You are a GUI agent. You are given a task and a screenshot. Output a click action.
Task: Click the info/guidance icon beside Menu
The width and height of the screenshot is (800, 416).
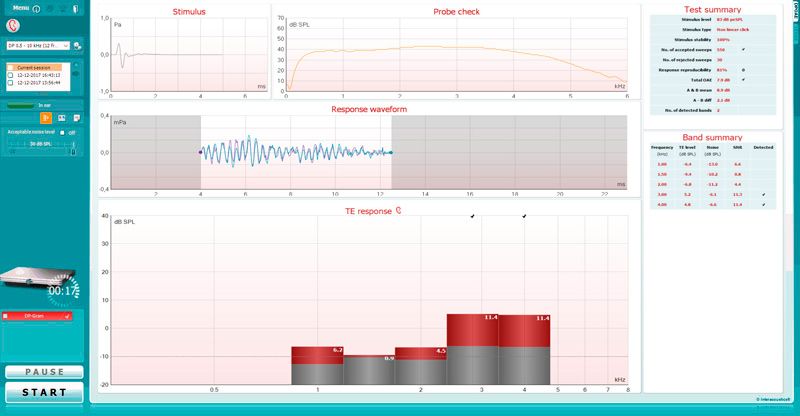(36, 8)
